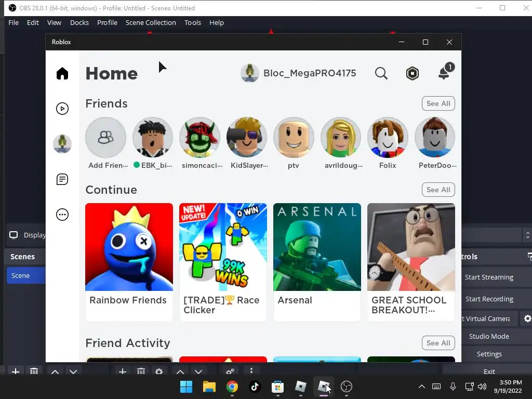Screen dimensions: 532x399
Task: Click the Exit button in OBS controls
Action: pos(489,371)
